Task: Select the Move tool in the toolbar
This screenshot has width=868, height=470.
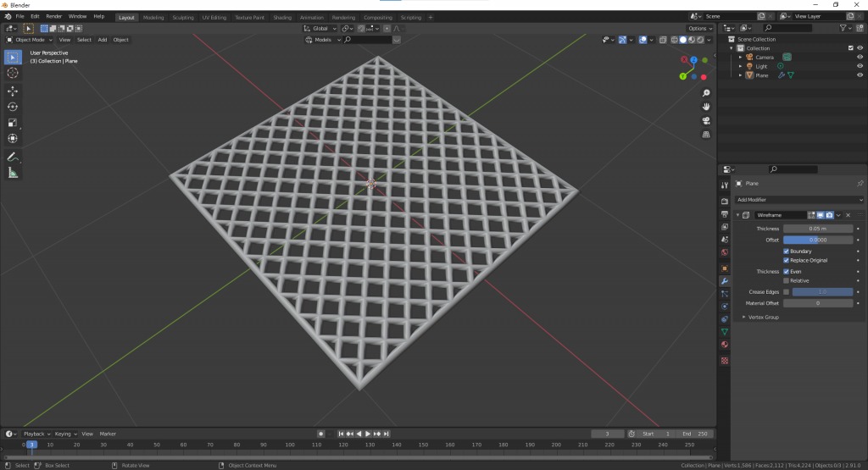Action: [13, 91]
